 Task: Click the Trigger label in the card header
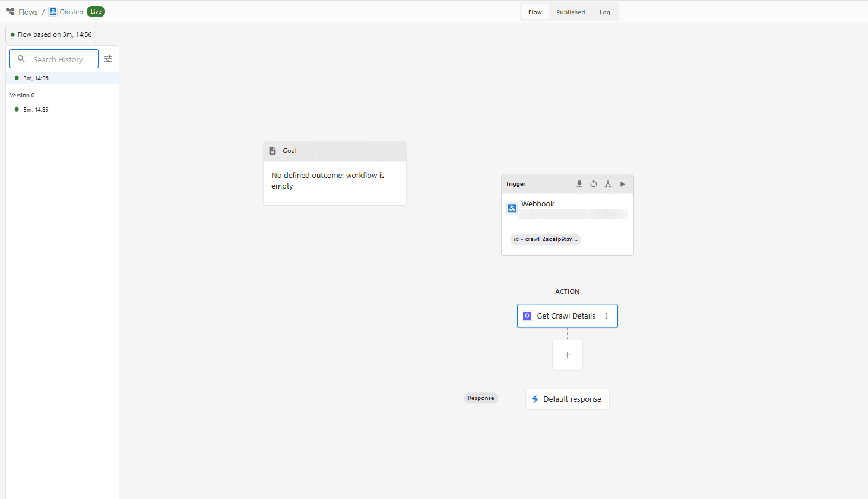click(516, 184)
